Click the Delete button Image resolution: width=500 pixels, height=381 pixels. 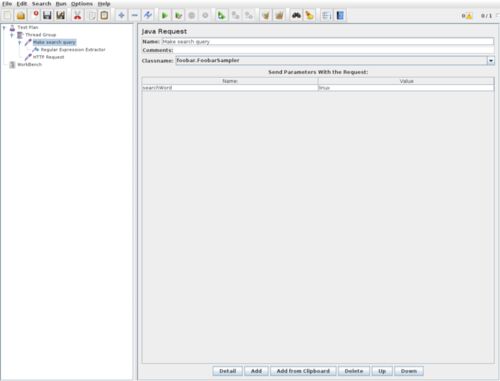pyautogui.click(x=354, y=371)
